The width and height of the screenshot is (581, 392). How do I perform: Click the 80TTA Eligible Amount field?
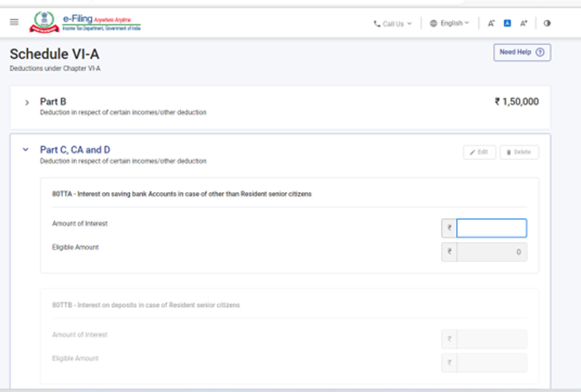point(491,252)
